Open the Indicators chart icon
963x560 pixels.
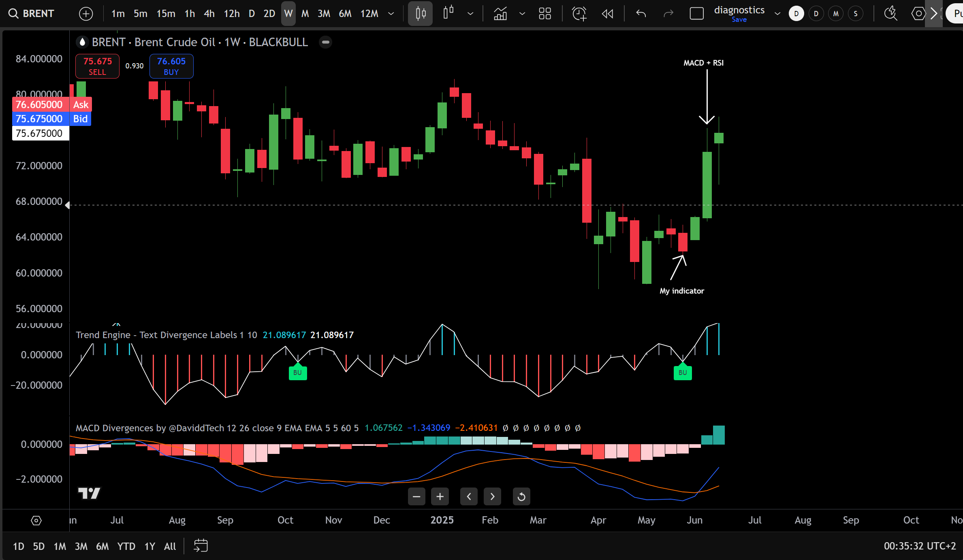click(x=500, y=14)
